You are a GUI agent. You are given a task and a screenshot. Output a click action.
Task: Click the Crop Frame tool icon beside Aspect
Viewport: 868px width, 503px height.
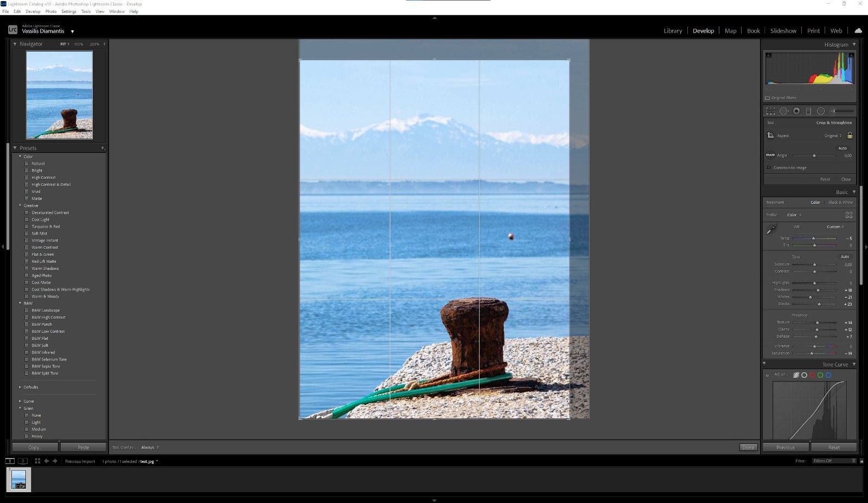[770, 135]
